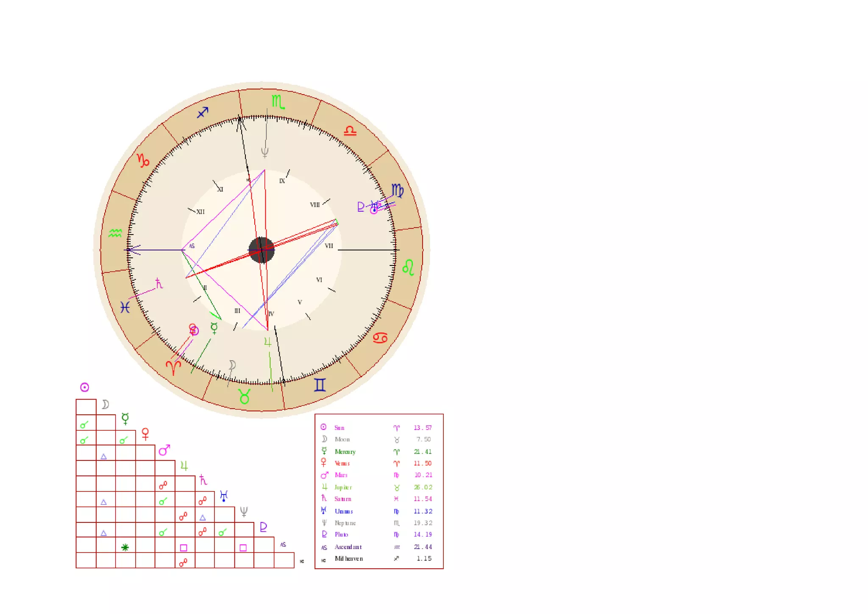
Task: Select the green Mercury glyph inside the wheel
Action: tap(214, 328)
